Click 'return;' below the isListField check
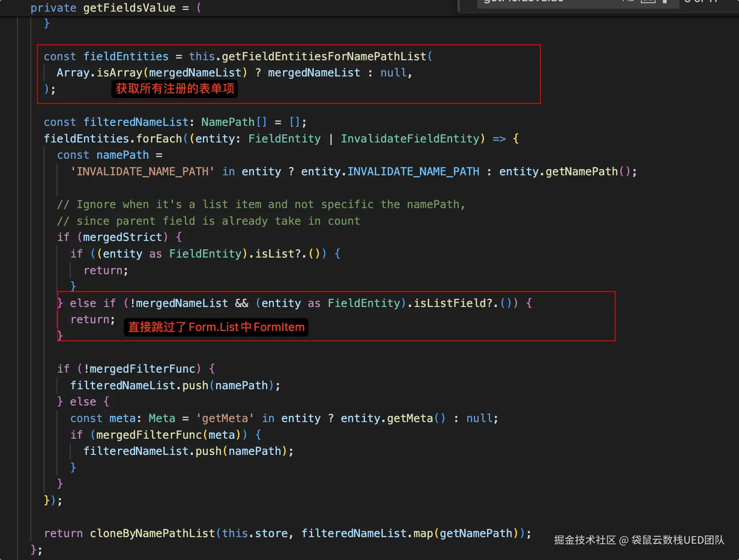 [93, 319]
